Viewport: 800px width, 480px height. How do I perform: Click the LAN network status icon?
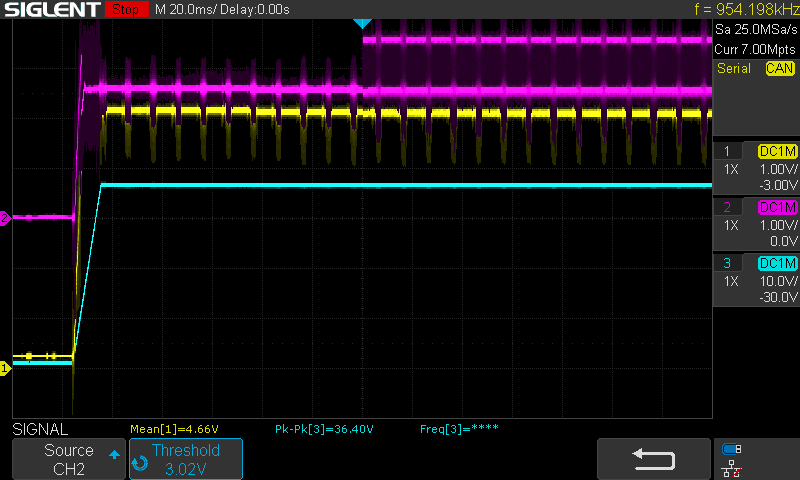(732, 468)
